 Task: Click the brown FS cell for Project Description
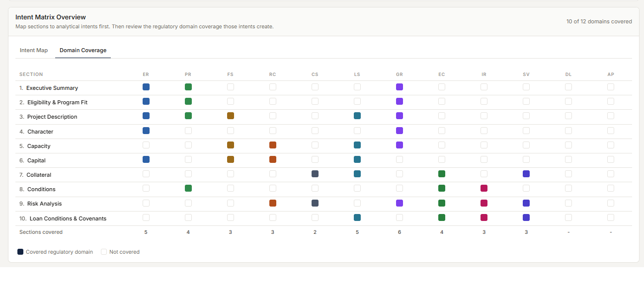[231, 116]
